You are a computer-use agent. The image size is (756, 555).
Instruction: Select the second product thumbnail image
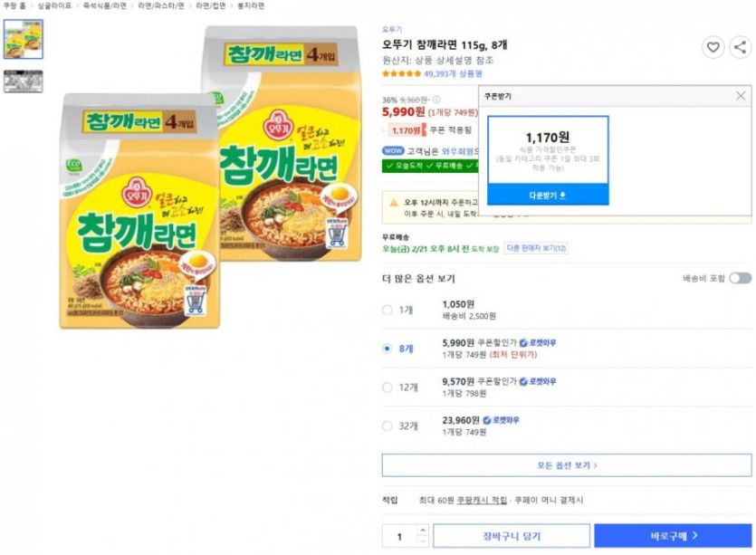point(23,81)
